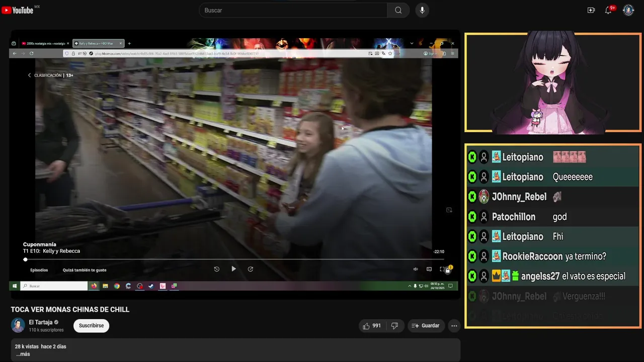Screen dimensions: 644x362
Task: Go back via the CLASIFICACIÓN chevron
Action: [x=29, y=75]
